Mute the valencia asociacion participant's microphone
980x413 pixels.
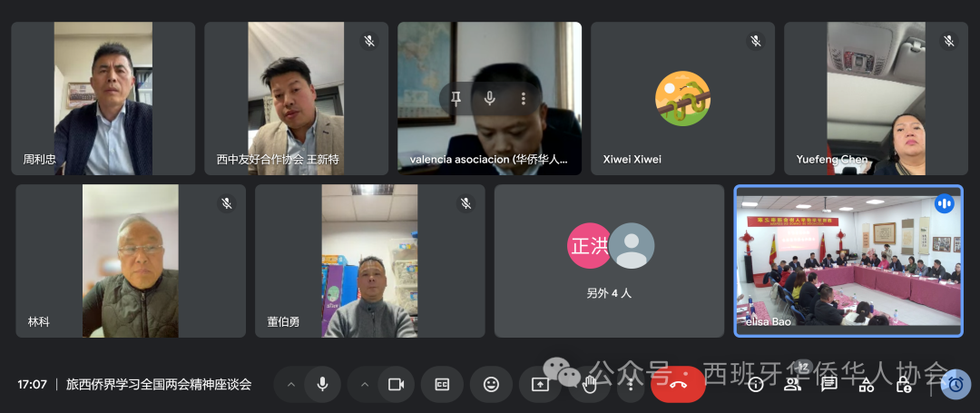pos(490,99)
